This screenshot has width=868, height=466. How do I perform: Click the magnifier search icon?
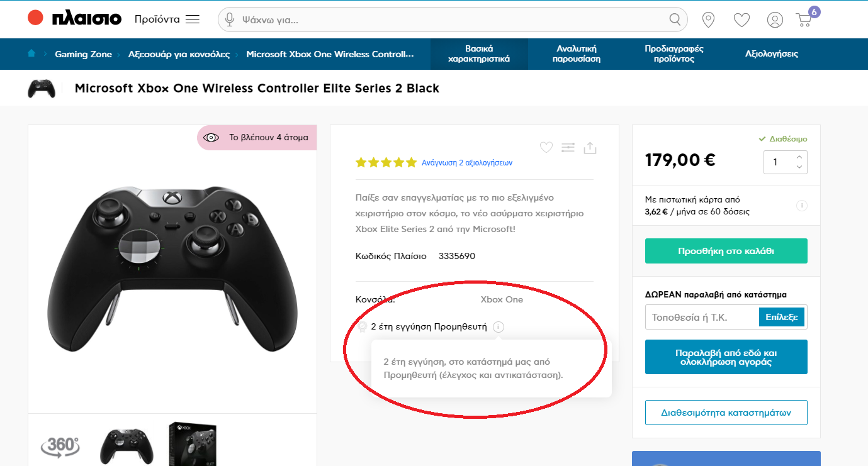[x=675, y=19]
